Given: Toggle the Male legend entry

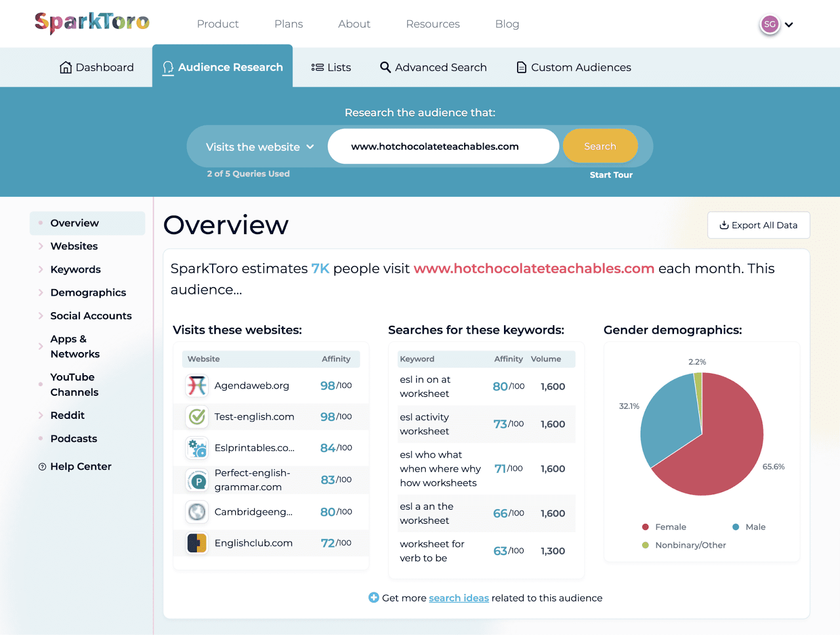Looking at the screenshot, I should click(749, 527).
